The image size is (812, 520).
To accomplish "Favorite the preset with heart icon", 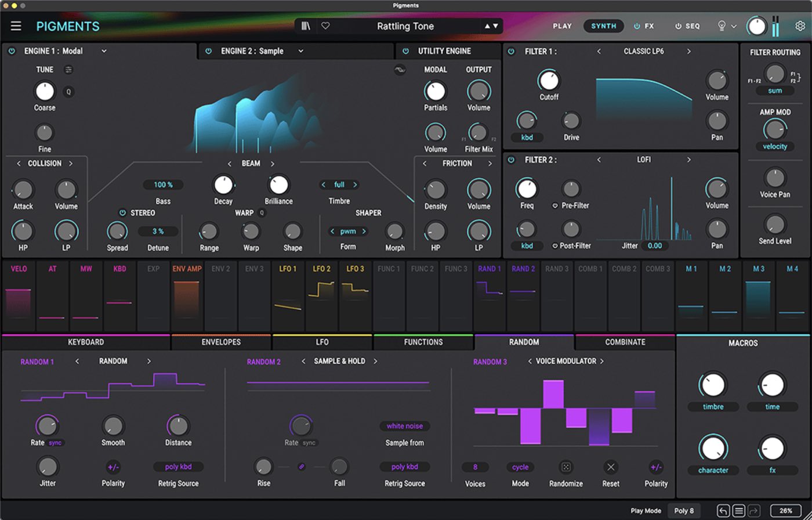I will (x=325, y=26).
